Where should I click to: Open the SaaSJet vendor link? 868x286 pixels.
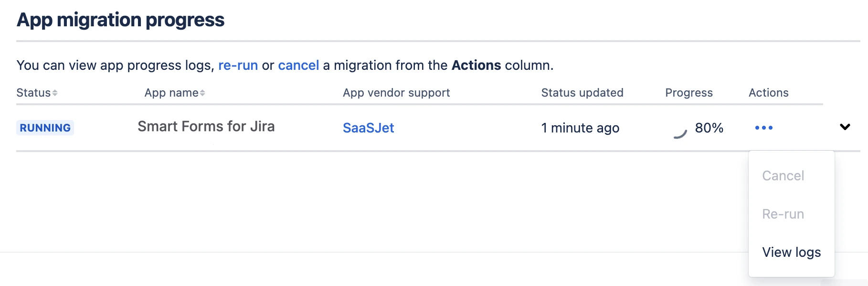[368, 128]
